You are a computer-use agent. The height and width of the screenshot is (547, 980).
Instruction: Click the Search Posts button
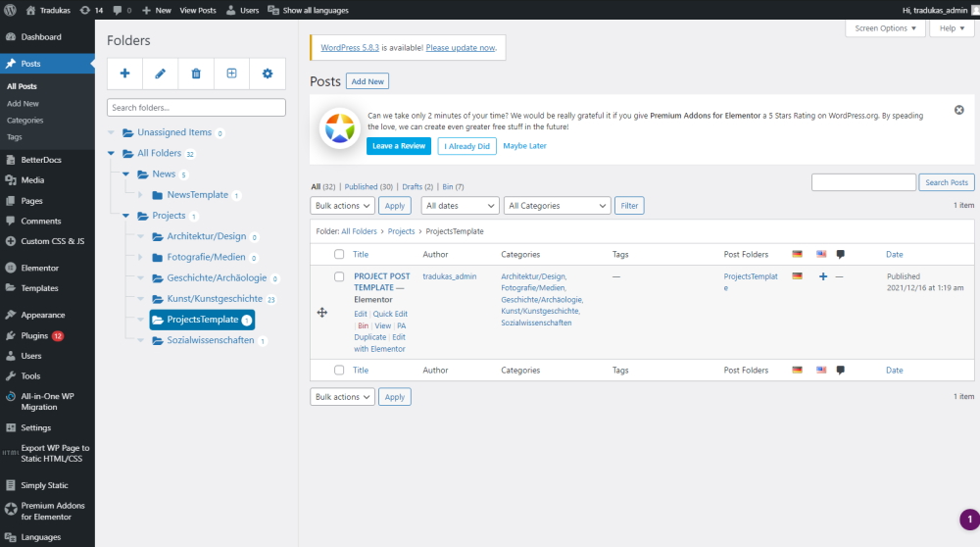point(947,182)
